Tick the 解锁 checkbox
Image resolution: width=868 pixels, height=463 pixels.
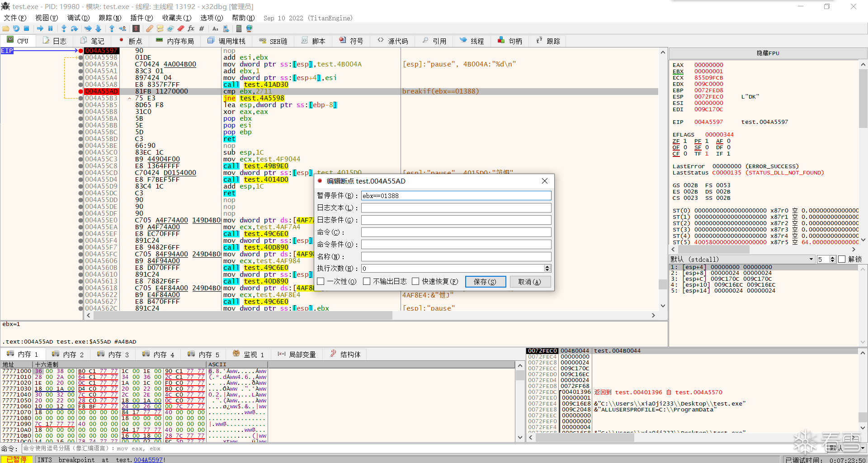(x=842, y=259)
